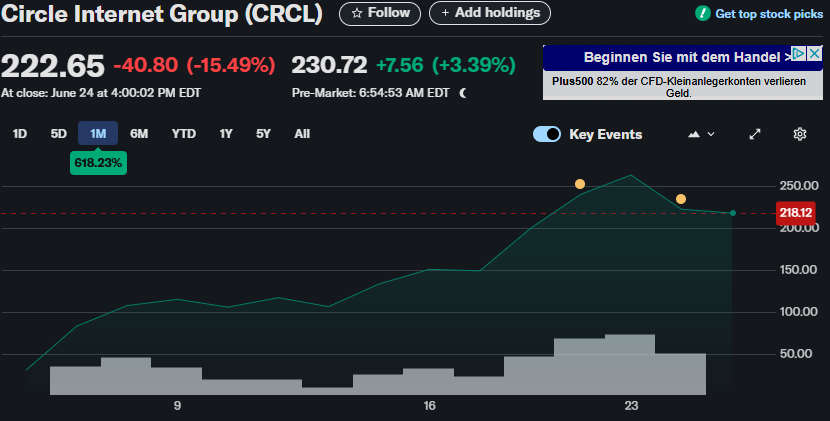
Task: Click the AdChoices triangle icon
Action: point(799,53)
